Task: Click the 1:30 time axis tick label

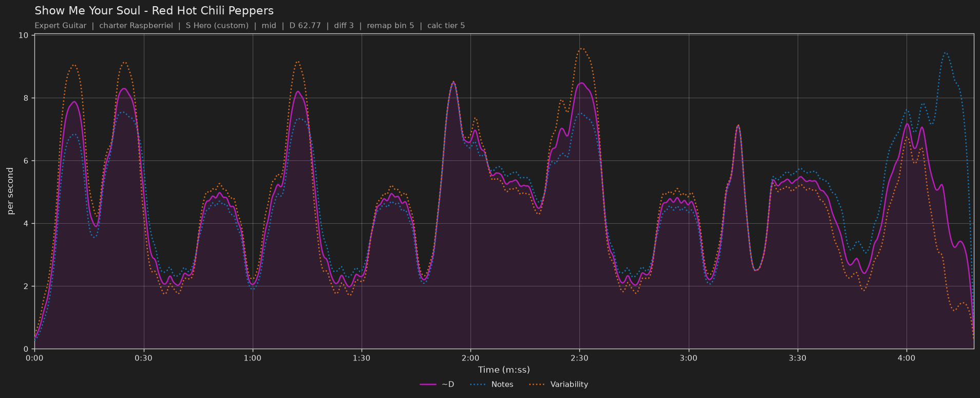Action: pos(362,358)
